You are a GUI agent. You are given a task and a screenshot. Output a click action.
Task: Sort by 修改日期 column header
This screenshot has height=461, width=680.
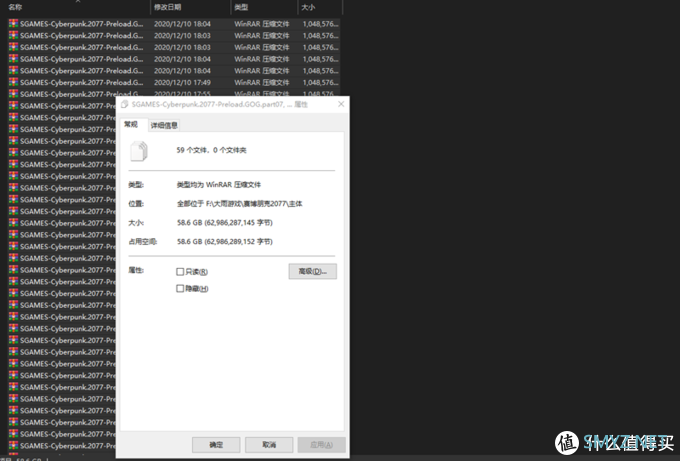pyautogui.click(x=169, y=6)
